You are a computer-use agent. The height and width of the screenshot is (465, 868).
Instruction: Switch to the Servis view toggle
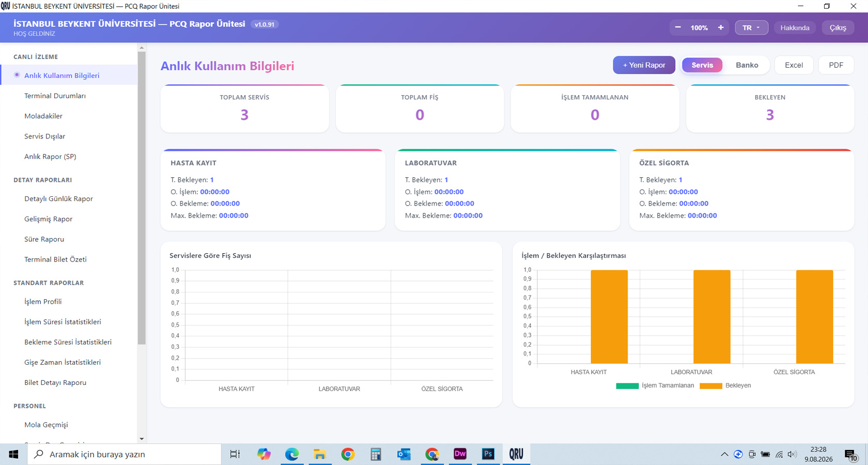(702, 65)
